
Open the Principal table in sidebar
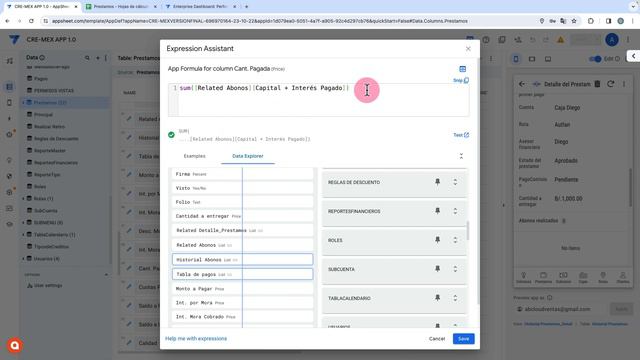point(43,114)
